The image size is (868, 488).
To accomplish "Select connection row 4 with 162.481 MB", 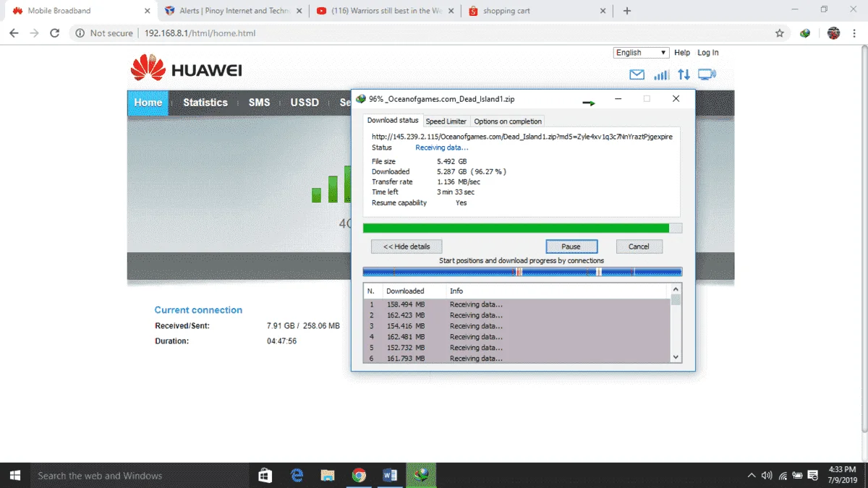I will pos(517,337).
